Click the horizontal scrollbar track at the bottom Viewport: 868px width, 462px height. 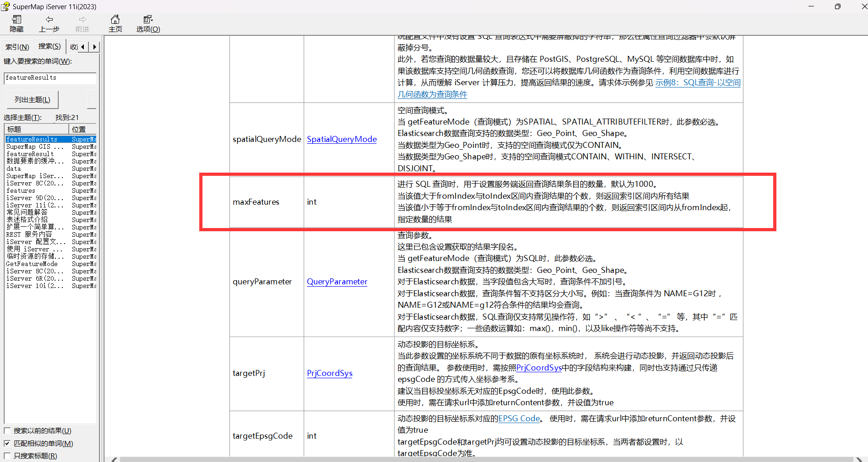coord(486,459)
